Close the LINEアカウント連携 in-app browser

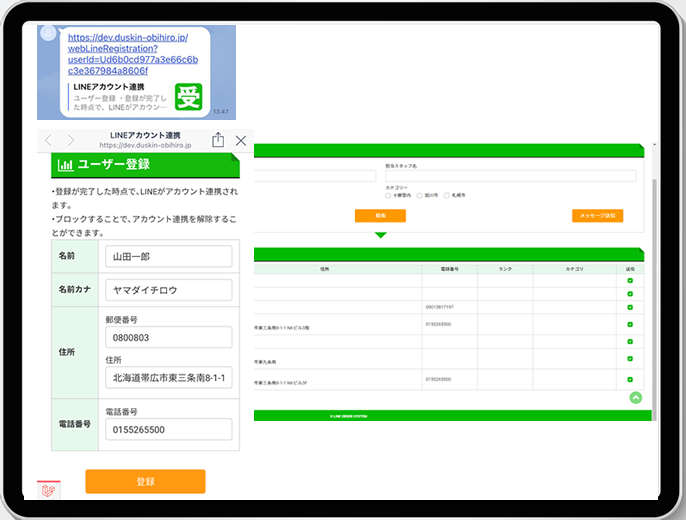click(x=241, y=140)
